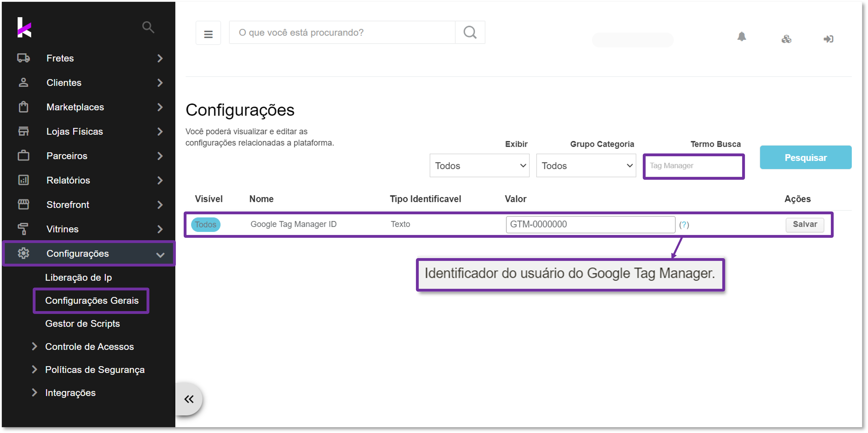Click the Integrações label in sidebar

pyautogui.click(x=70, y=393)
